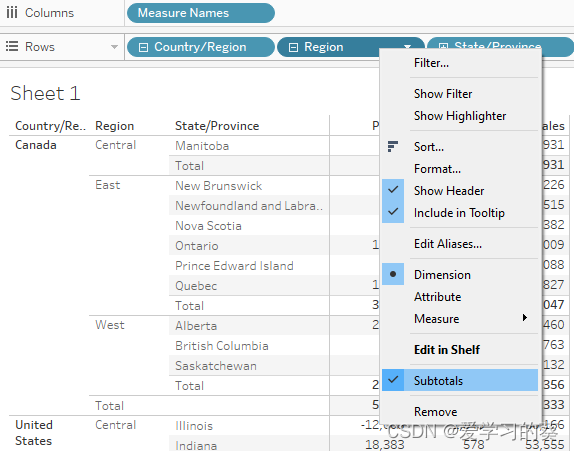
Task: Click the Country/Re.. column header
Action: [x=50, y=126]
